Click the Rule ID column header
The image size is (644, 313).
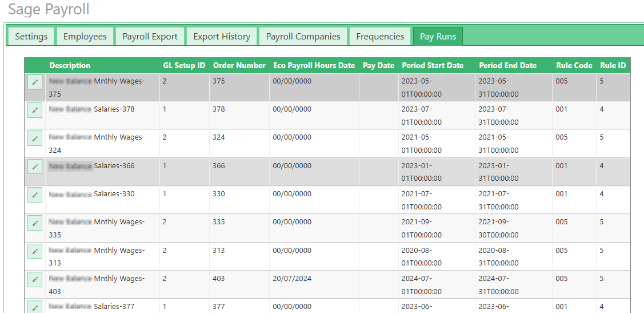coord(613,65)
